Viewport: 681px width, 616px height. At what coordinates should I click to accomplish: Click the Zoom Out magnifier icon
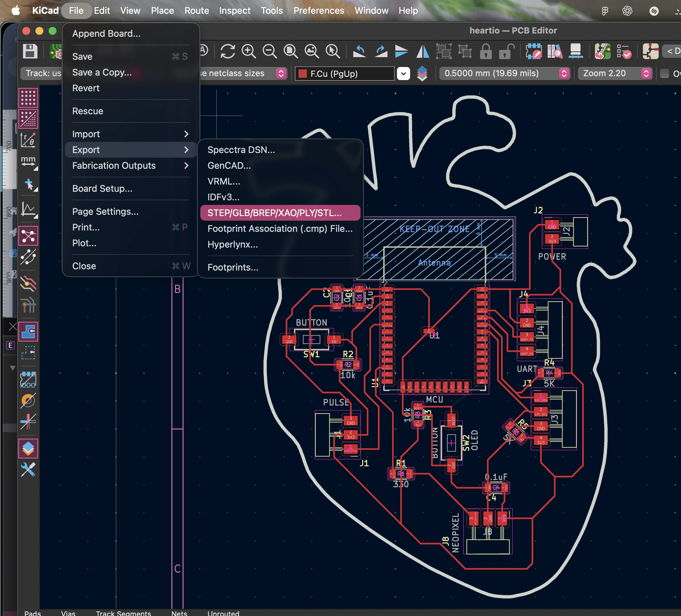point(270,51)
